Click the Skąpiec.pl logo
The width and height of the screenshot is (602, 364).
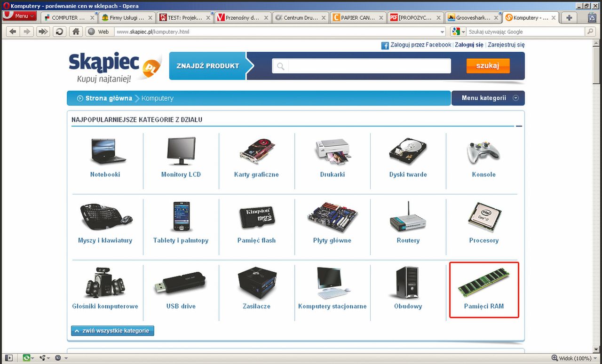[x=114, y=67]
